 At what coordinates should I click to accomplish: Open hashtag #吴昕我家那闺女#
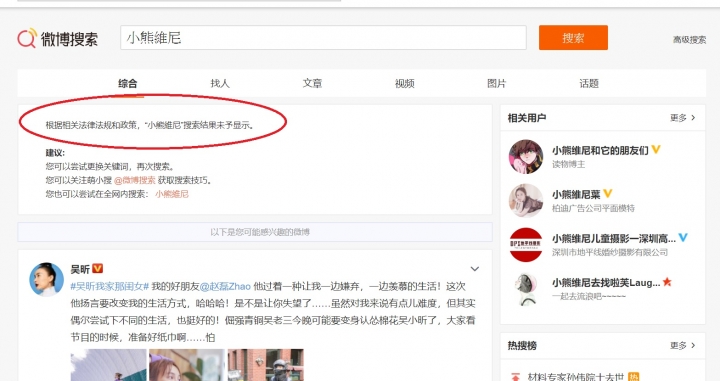tap(110, 286)
